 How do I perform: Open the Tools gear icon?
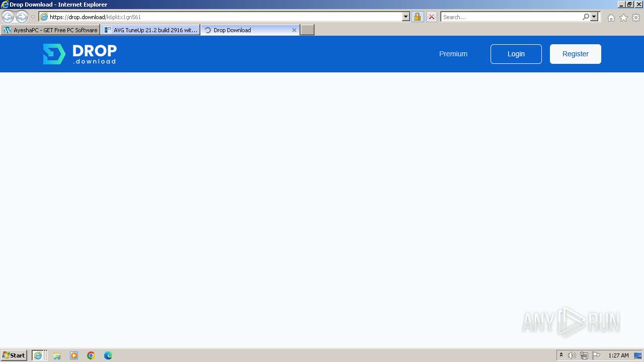[636, 18]
